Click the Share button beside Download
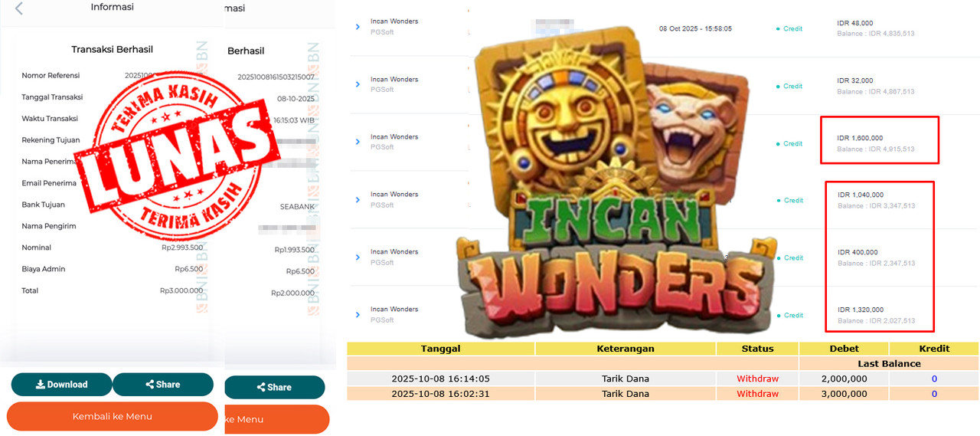This screenshot has width=980, height=436. point(163,385)
